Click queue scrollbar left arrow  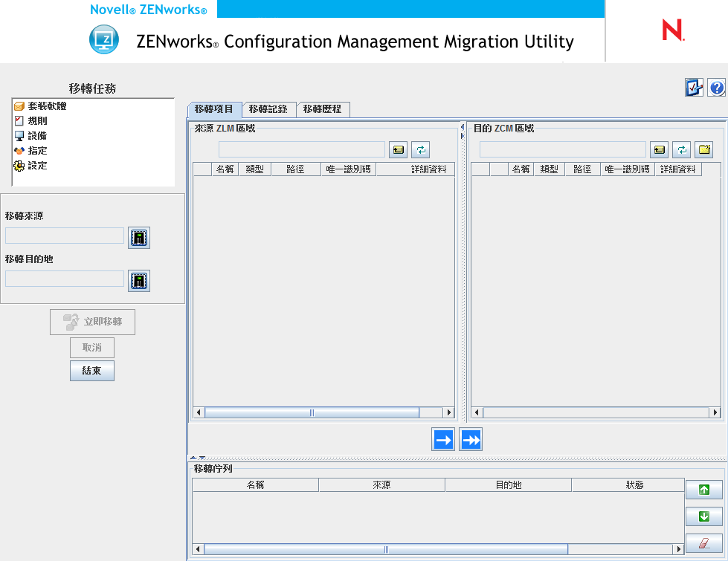click(x=198, y=549)
